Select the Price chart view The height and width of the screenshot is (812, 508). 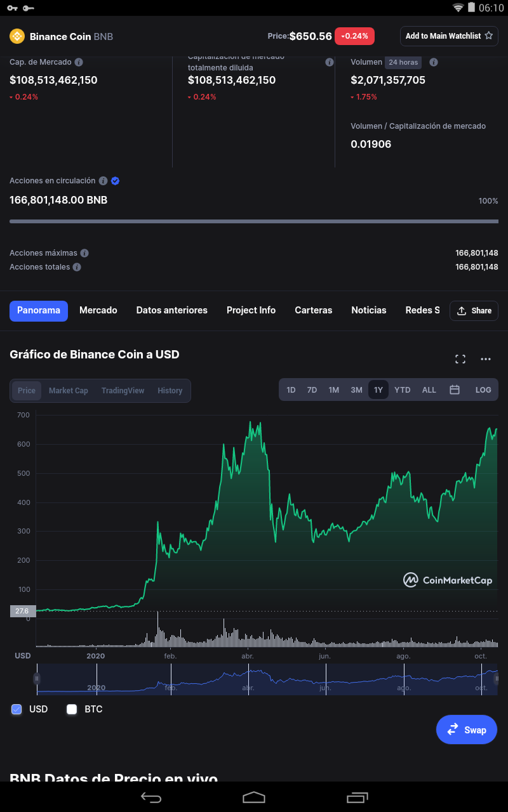27,391
